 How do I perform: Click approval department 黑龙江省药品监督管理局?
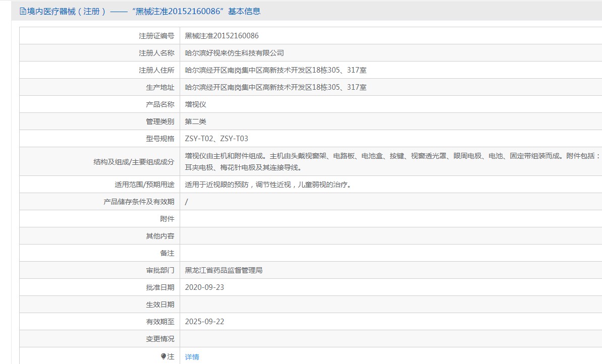tap(224, 270)
